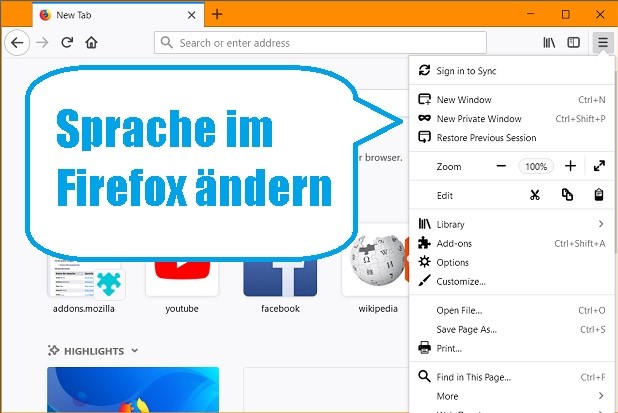Click the magnifier icon beside Find

424,376
